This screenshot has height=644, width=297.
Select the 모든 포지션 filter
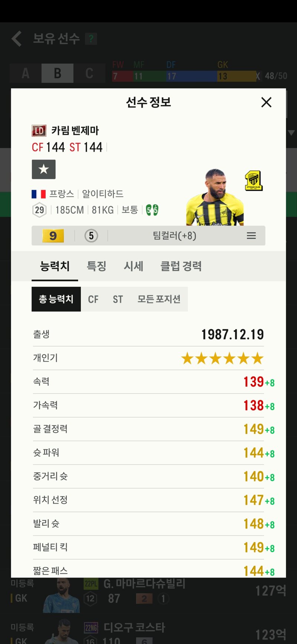tap(159, 299)
